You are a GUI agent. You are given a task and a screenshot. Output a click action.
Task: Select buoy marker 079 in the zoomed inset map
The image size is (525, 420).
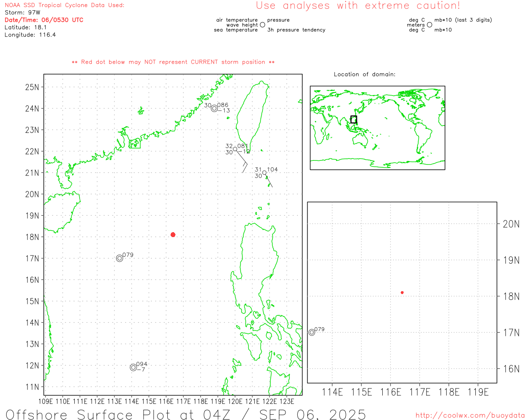[x=312, y=332]
